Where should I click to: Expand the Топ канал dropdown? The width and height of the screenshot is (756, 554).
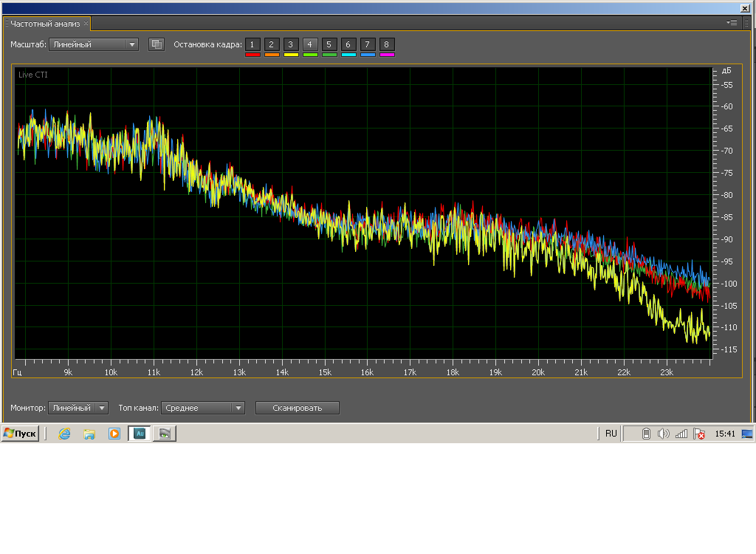click(x=204, y=408)
